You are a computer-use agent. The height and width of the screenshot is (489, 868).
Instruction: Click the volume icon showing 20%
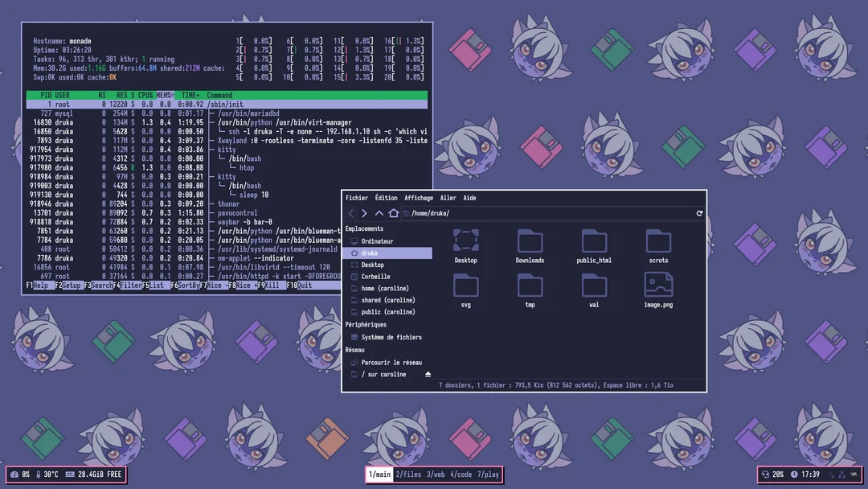pyautogui.click(x=764, y=475)
